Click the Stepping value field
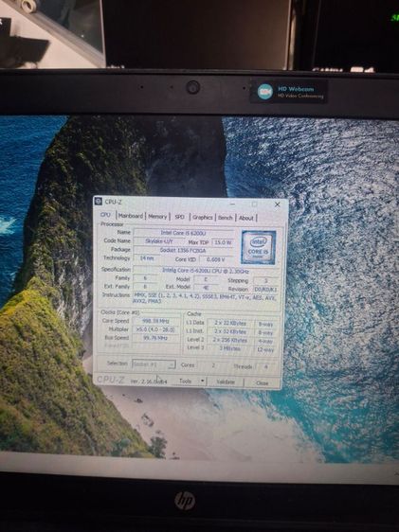 [266, 280]
